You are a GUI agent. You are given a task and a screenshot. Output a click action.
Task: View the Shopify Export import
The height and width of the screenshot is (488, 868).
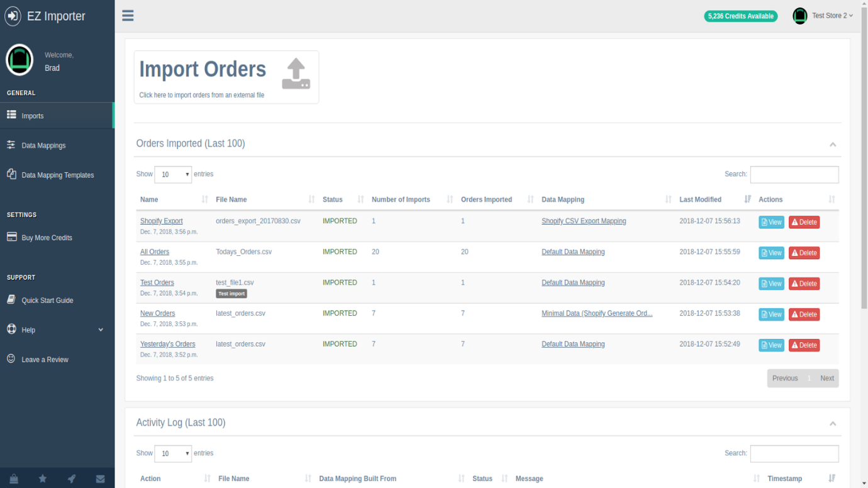[x=771, y=222]
